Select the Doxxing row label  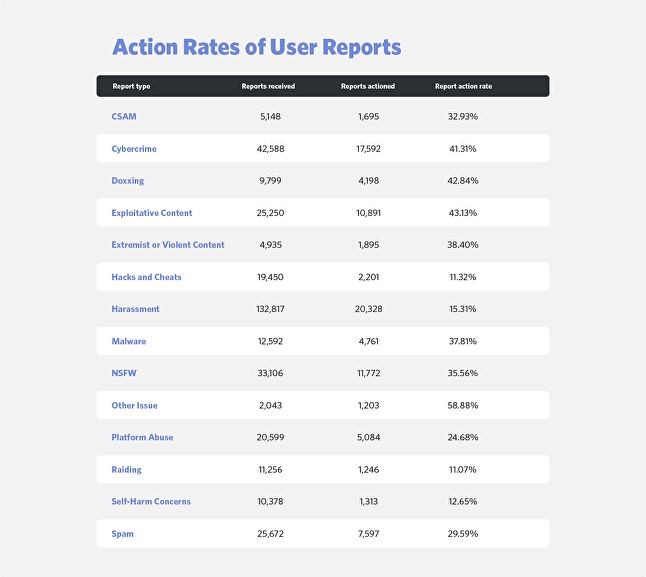click(128, 181)
